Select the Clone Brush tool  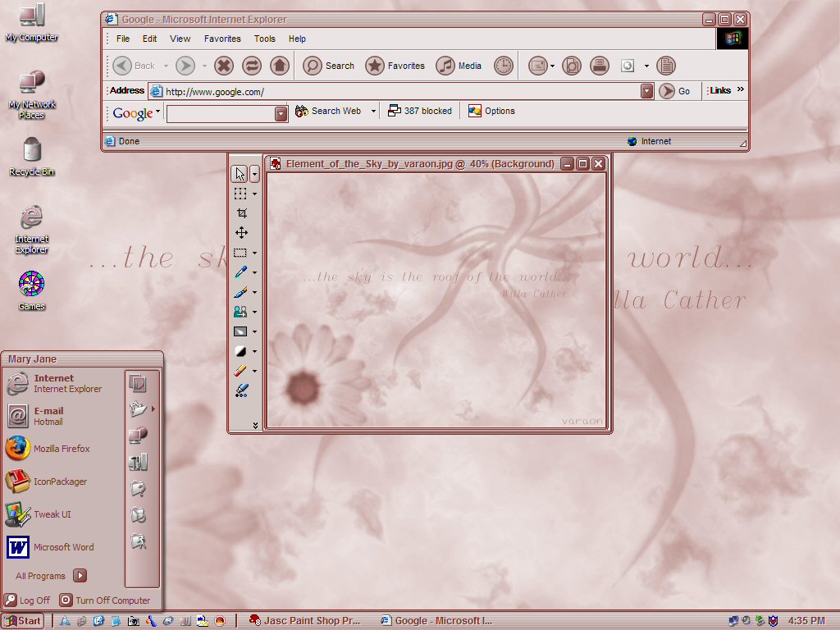click(240, 312)
